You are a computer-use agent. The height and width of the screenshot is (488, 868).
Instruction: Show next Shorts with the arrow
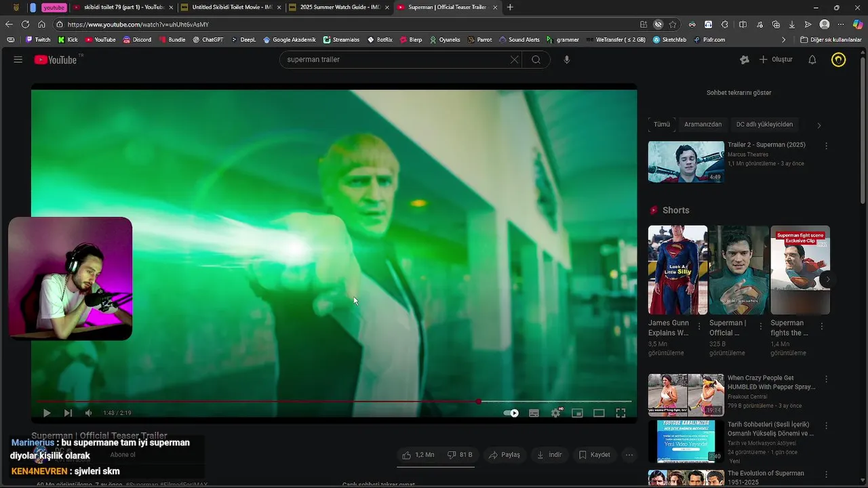828,279
